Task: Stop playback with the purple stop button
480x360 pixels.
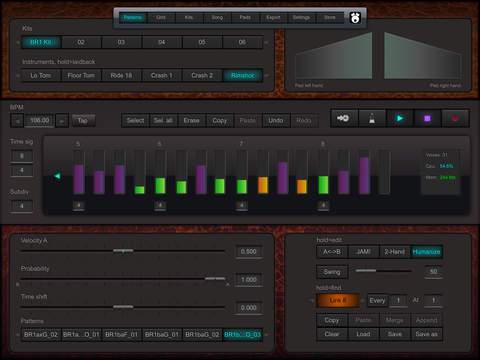Action: [427, 118]
